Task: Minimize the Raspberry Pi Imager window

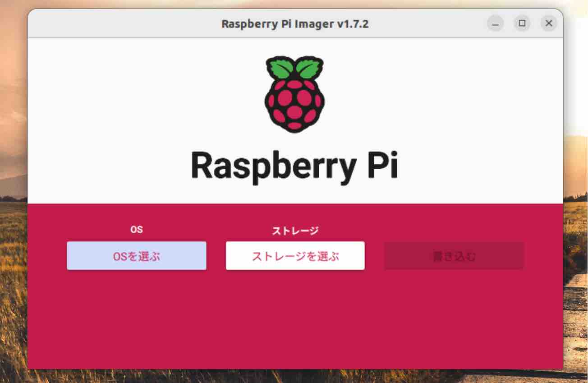Action: click(x=496, y=23)
